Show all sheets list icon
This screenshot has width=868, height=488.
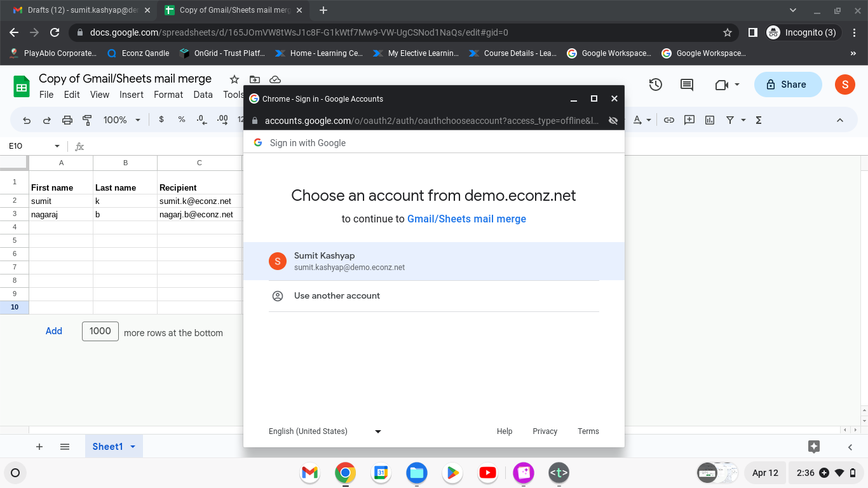[65, 447]
